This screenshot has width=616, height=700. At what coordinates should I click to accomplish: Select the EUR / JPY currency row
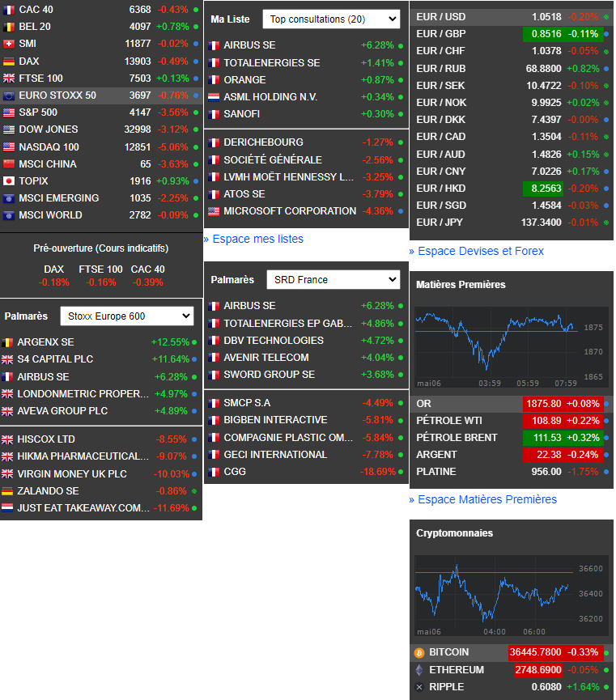pos(512,223)
